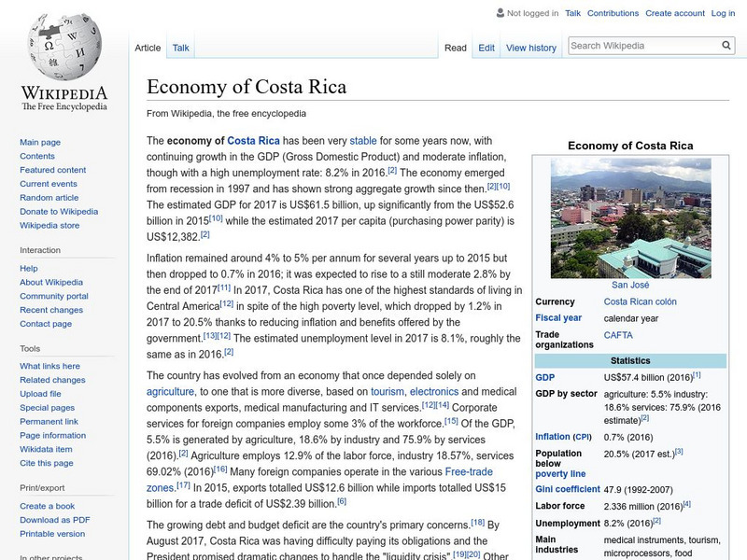Click Cite this page
This screenshot has height=560, width=747.
click(46, 462)
